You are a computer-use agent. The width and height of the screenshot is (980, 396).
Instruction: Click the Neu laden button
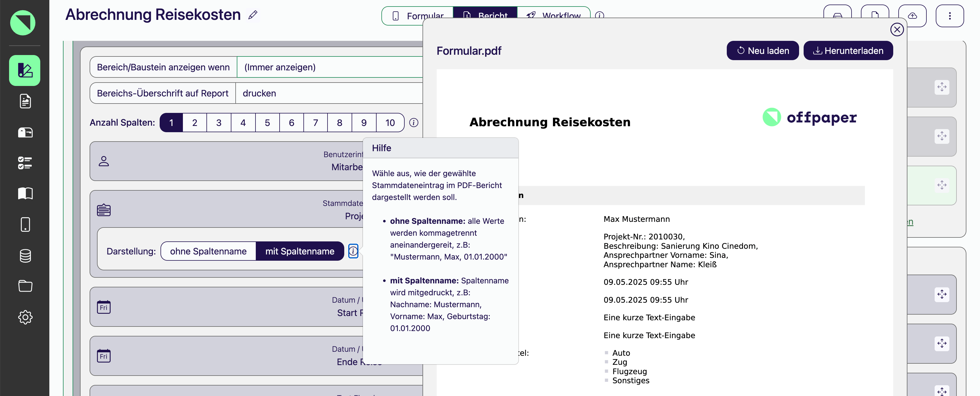click(763, 50)
